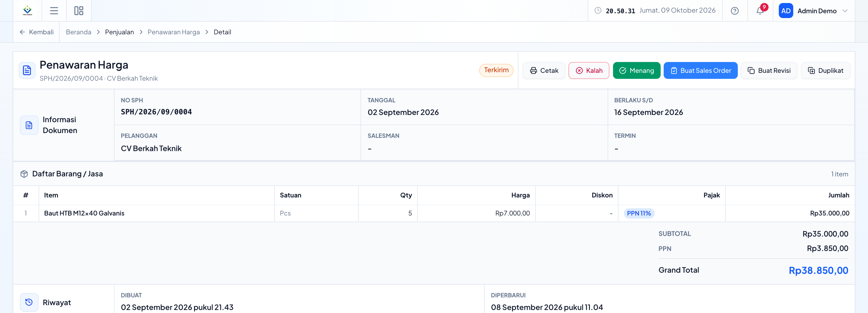The width and height of the screenshot is (868, 313).
Task: Click the Terkirim status badge
Action: [x=496, y=70]
